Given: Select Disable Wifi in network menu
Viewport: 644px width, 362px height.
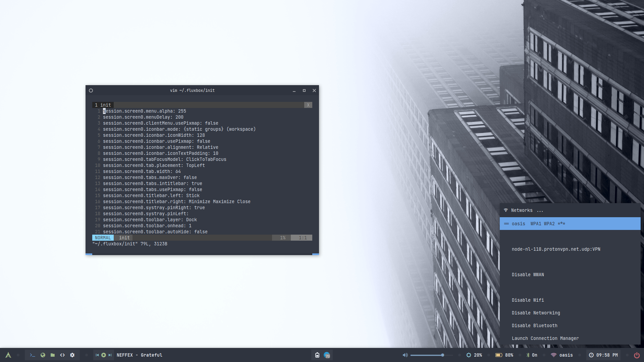Looking at the screenshot, I should pos(528,300).
